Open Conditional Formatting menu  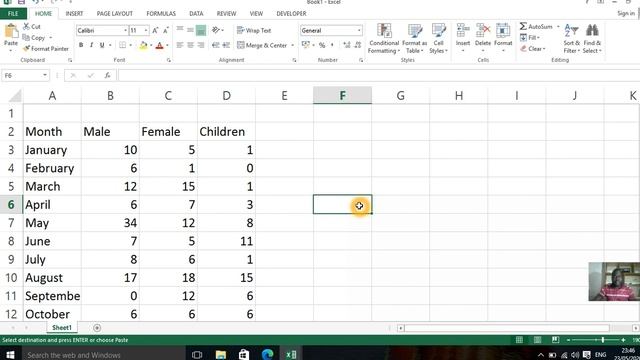(x=384, y=38)
